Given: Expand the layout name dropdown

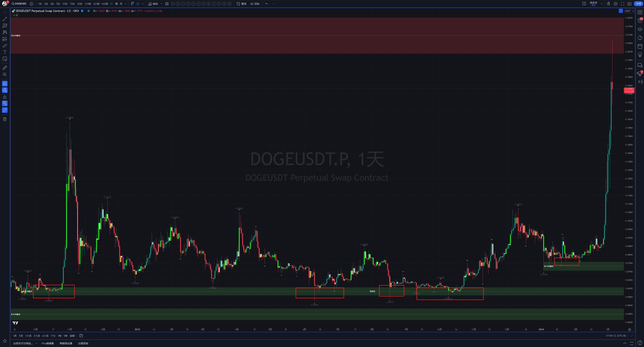Looking at the screenshot, I should (x=602, y=4).
